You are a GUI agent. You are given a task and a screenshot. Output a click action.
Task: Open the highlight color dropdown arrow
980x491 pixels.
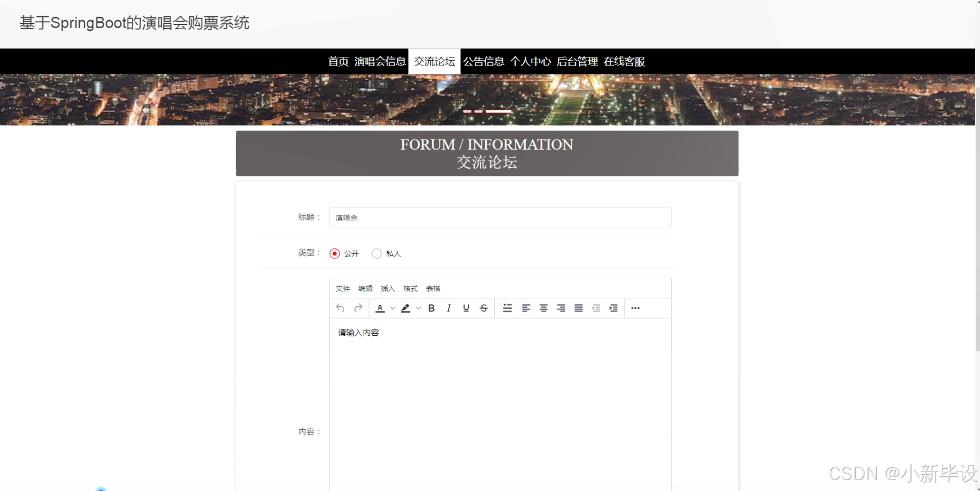(418, 308)
